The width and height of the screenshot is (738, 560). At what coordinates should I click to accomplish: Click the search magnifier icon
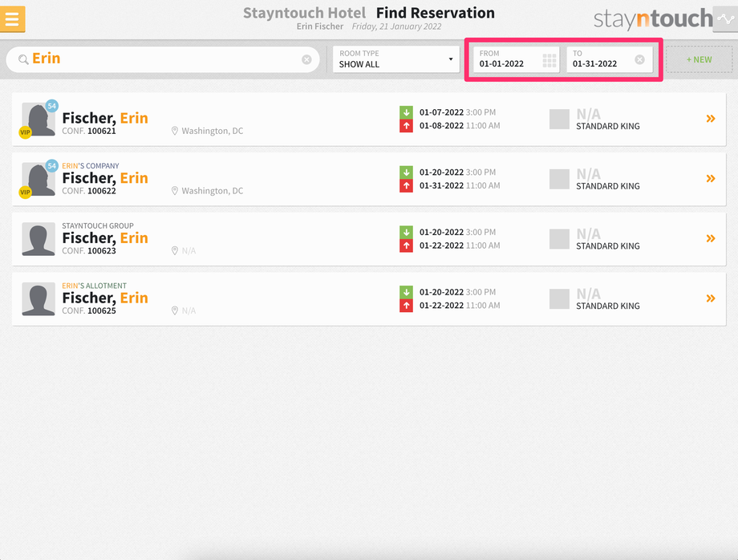pos(23,59)
